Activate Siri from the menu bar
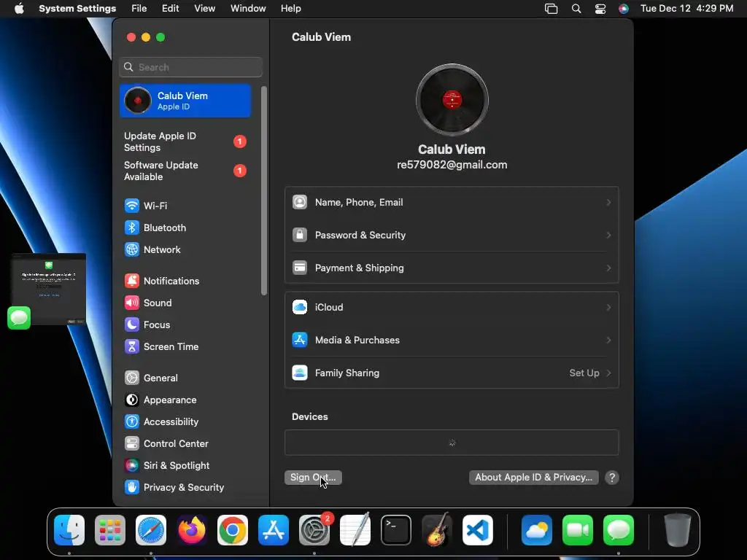The image size is (747, 560). click(624, 9)
